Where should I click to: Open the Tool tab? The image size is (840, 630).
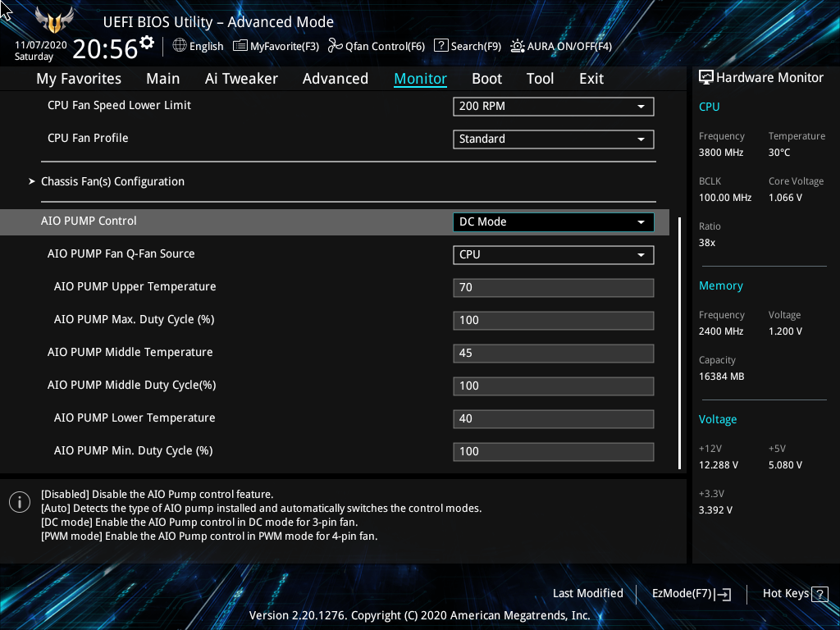click(540, 78)
